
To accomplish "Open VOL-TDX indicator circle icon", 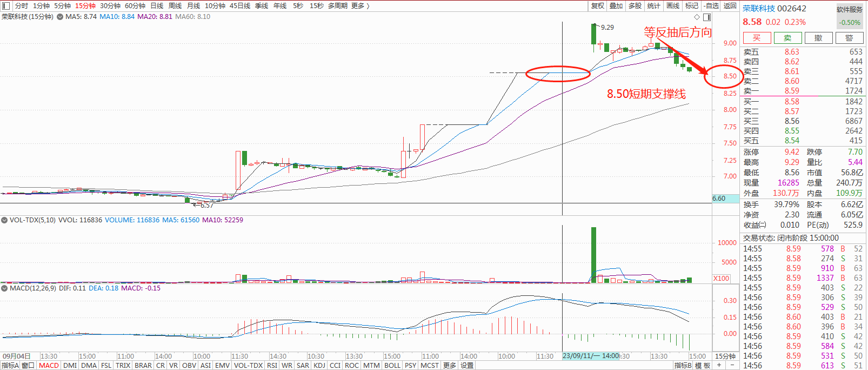I will coord(4,220).
